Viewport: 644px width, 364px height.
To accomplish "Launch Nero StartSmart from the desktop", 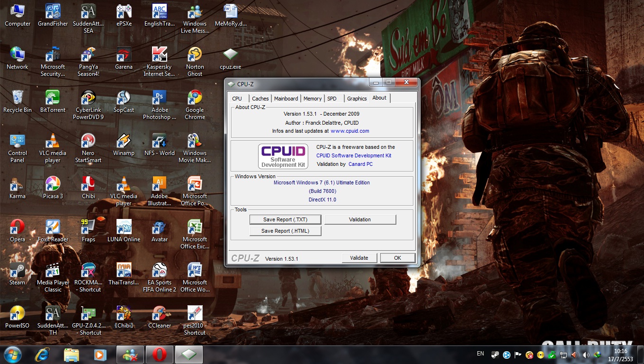I will coord(88,148).
